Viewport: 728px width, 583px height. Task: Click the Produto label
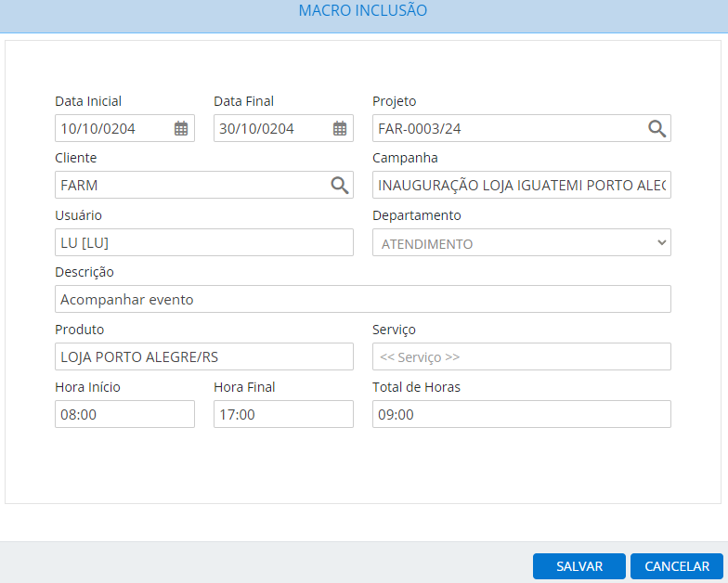tap(80, 330)
